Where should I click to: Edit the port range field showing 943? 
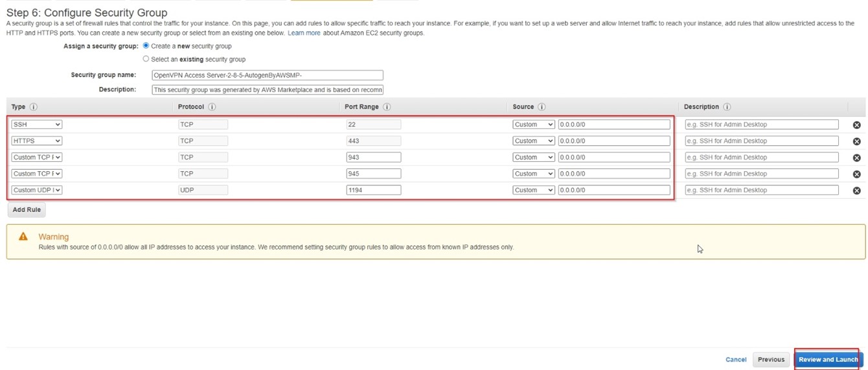pyautogui.click(x=374, y=157)
